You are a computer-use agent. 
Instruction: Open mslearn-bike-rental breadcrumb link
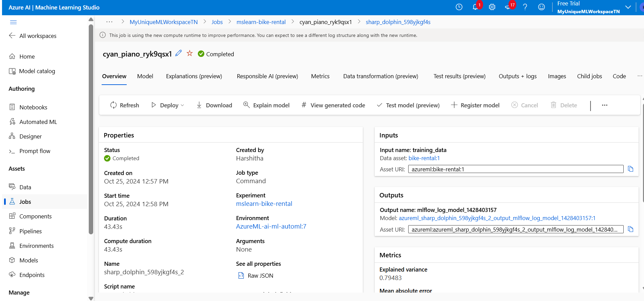click(x=261, y=22)
